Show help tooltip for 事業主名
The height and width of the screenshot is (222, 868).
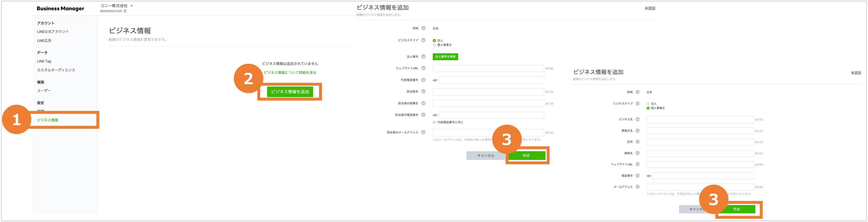pos(637,131)
